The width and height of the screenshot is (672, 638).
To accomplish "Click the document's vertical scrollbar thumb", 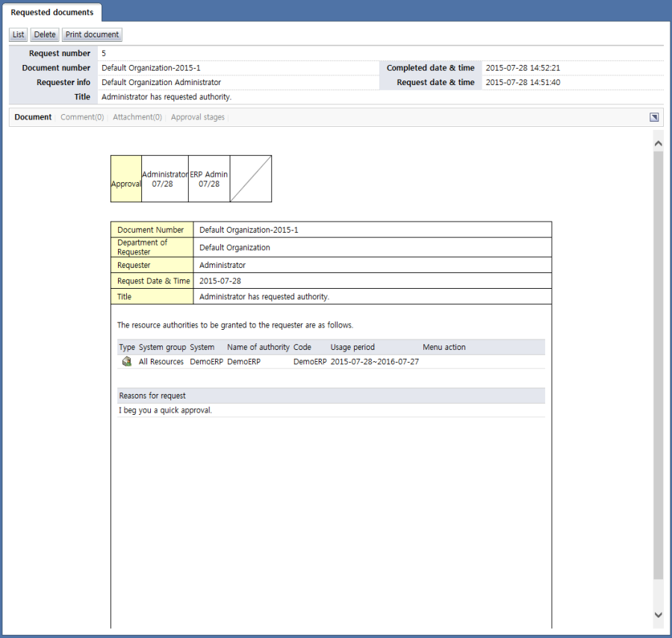I will point(658,366).
